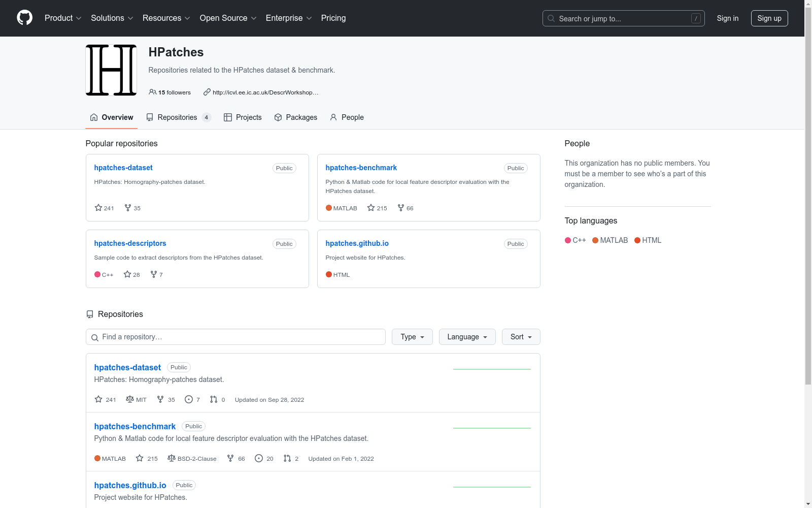This screenshot has height=508, width=812.
Task: Click Search or jump to field
Action: [x=624, y=18]
